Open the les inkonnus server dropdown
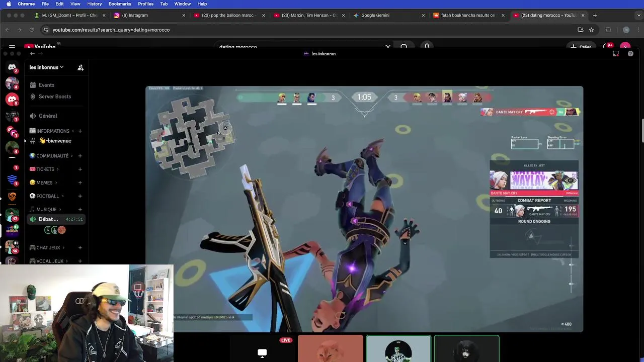Screen dimensions: 644x362 point(46,67)
